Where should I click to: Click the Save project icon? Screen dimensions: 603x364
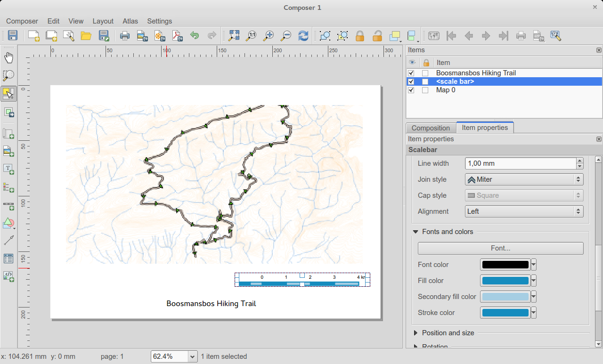(13, 36)
